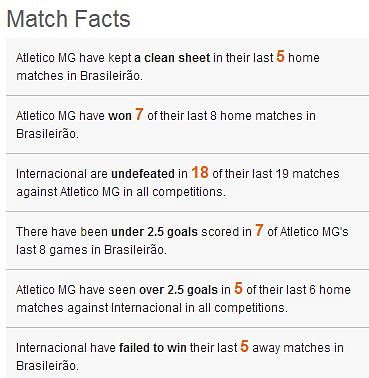369x378 pixels.
Task: Click the bold 'over 2.5 goals' text
Action: pyautogui.click(x=178, y=290)
